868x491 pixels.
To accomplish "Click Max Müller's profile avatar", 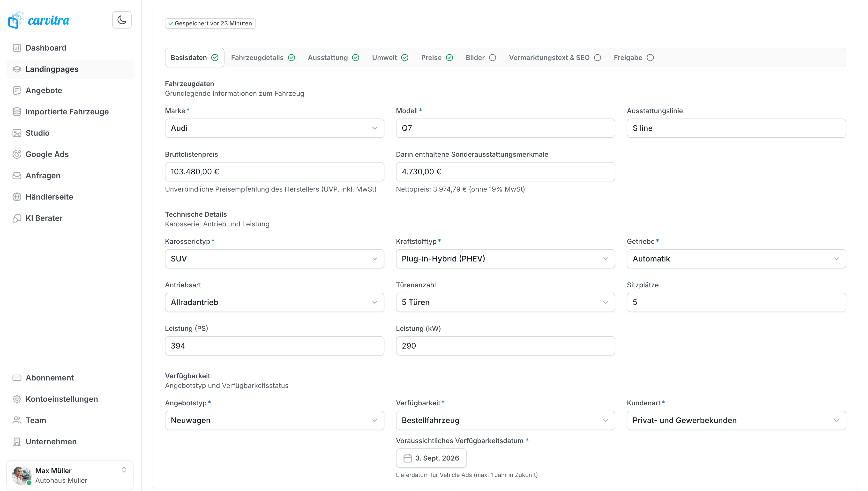I will pos(22,476).
